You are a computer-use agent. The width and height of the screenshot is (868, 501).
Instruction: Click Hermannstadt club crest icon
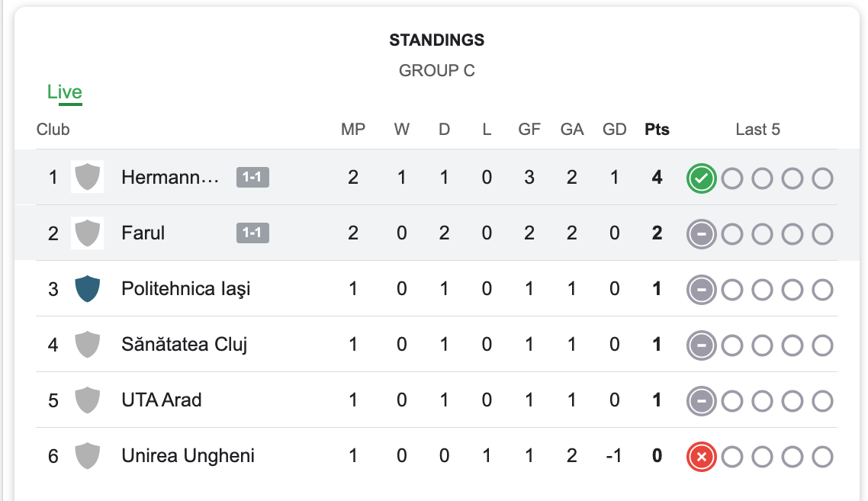pyautogui.click(x=88, y=177)
